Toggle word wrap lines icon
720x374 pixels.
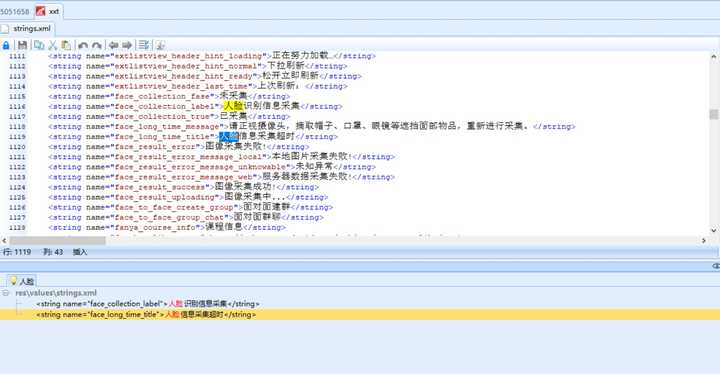point(144,45)
